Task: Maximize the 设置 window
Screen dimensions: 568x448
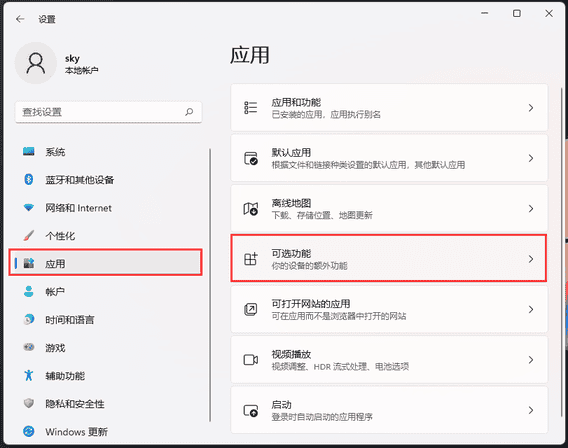Action: pos(517,13)
